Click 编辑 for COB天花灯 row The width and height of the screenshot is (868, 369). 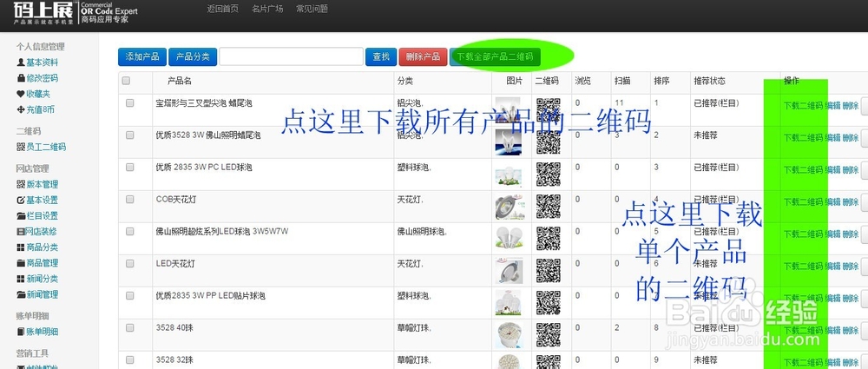833,201
